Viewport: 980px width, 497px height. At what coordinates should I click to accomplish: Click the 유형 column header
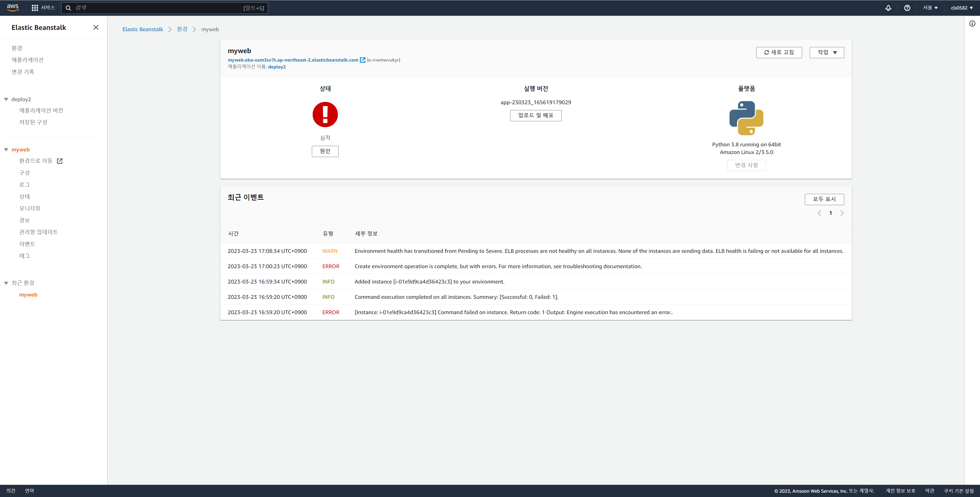click(328, 234)
